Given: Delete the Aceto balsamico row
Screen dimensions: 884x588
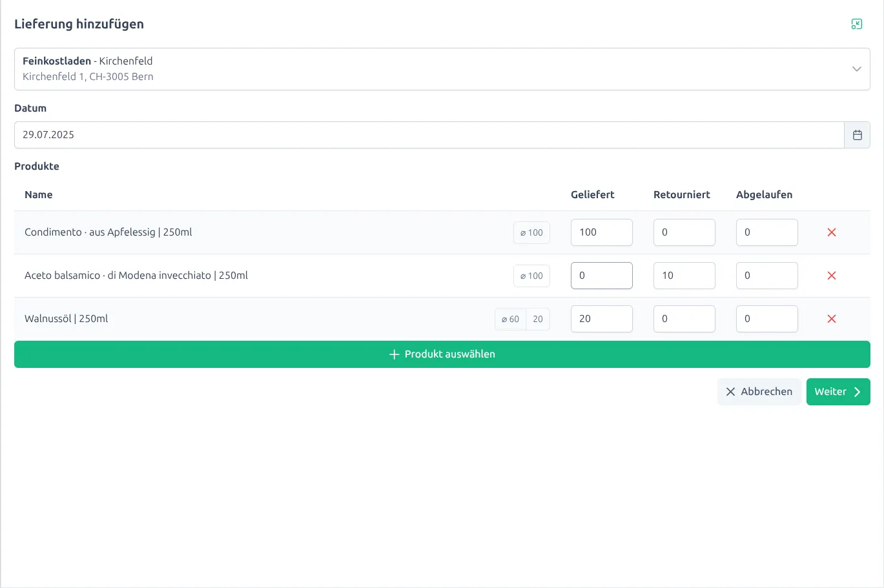Looking at the screenshot, I should click(x=831, y=276).
